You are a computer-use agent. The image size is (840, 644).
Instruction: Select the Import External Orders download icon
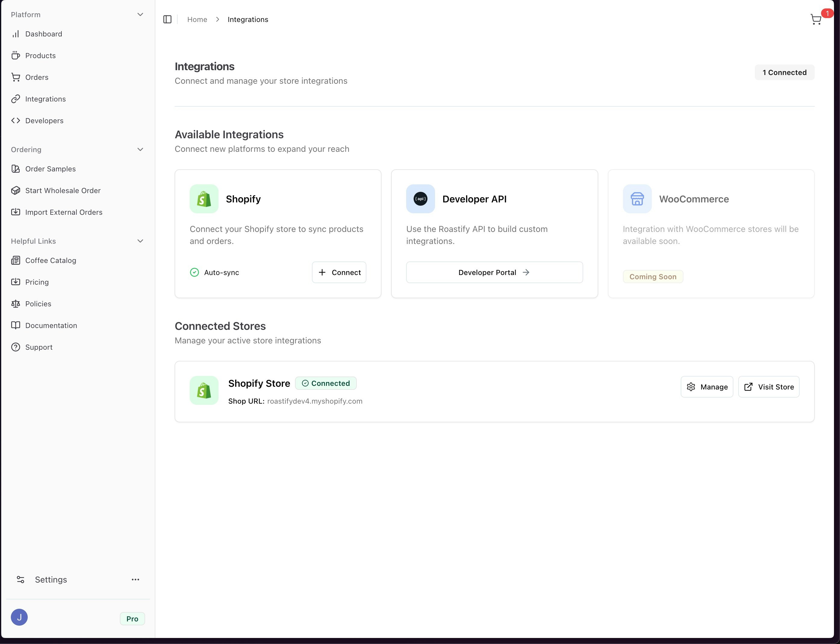pyautogui.click(x=16, y=212)
